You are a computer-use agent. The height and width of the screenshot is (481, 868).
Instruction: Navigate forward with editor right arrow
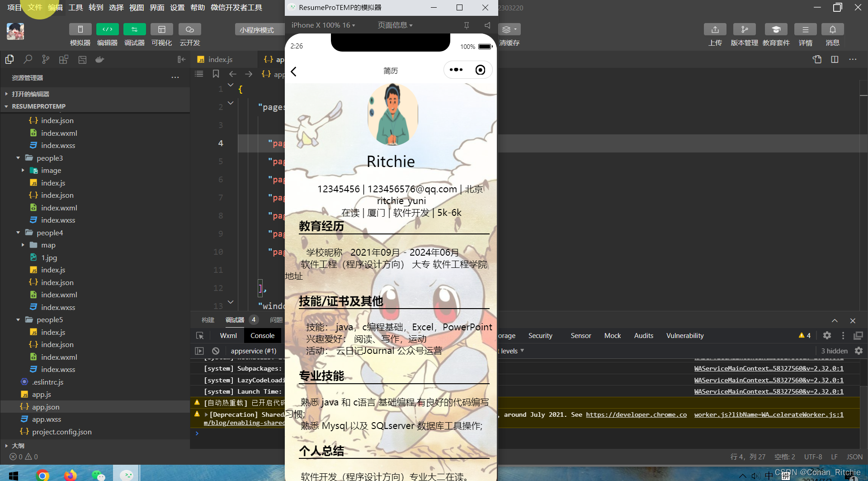[249, 74]
